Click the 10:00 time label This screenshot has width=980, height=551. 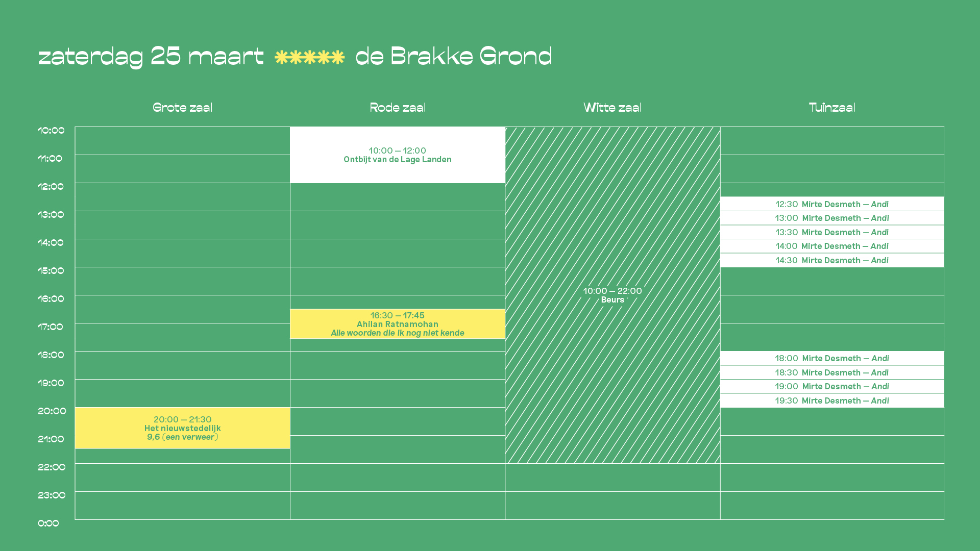(51, 131)
